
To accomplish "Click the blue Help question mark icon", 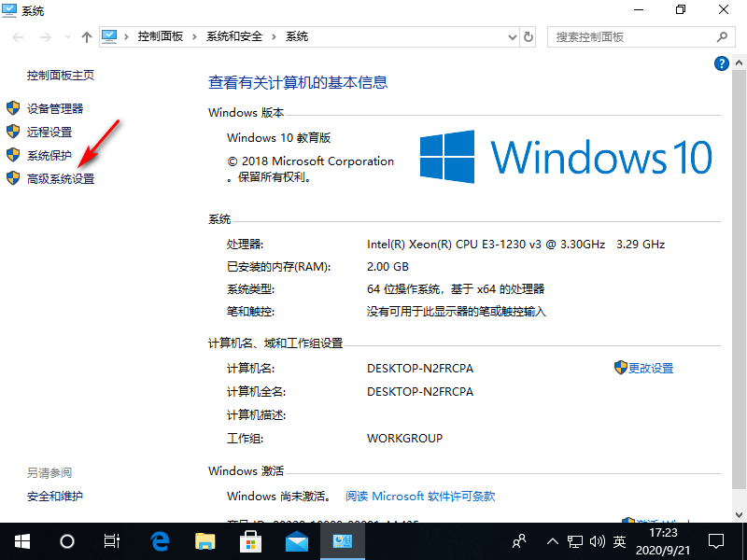I will pos(721,63).
